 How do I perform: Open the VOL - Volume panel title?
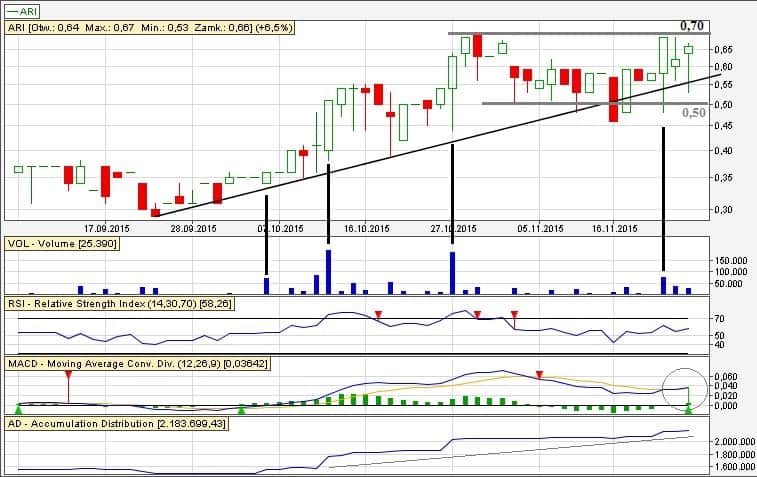point(62,243)
